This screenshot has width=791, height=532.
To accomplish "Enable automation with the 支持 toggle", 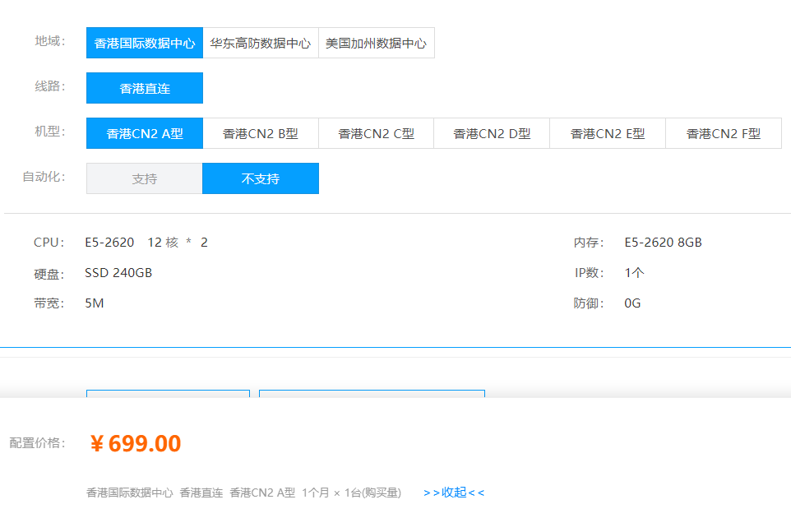I will pyautogui.click(x=145, y=178).
